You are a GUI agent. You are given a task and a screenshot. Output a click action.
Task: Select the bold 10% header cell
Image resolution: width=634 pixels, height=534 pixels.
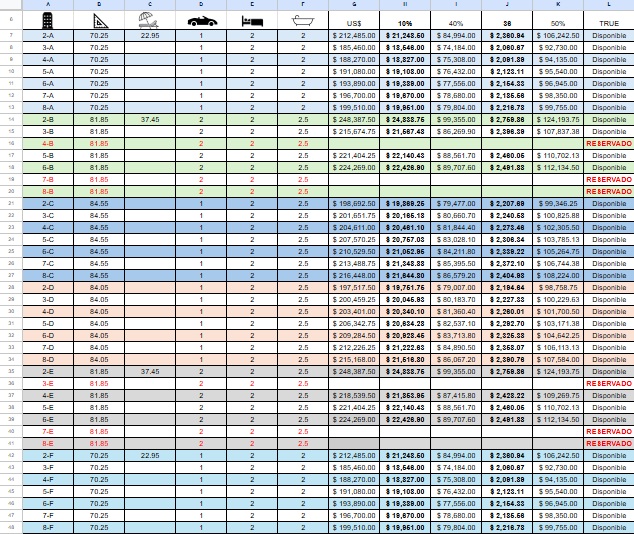click(404, 21)
